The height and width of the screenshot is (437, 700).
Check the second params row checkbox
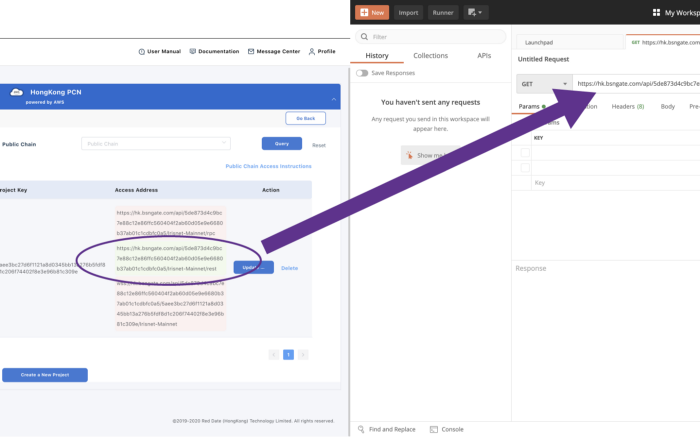coord(525,167)
